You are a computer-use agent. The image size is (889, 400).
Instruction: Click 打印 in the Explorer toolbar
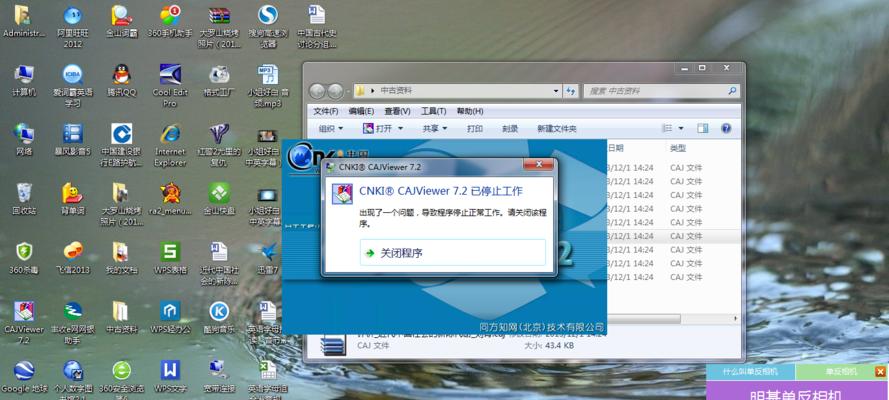click(x=475, y=129)
